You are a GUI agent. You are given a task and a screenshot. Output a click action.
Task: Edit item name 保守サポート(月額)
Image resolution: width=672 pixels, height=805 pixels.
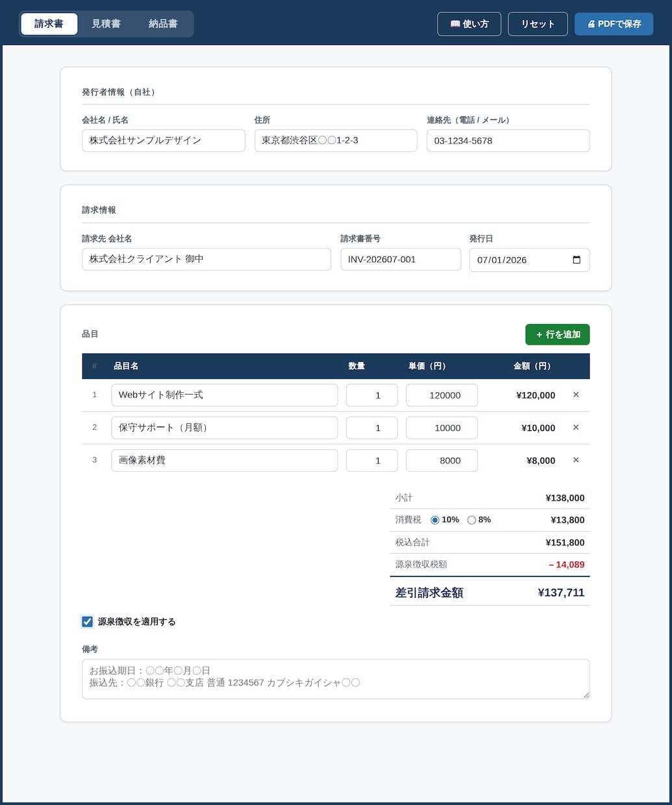pos(225,427)
